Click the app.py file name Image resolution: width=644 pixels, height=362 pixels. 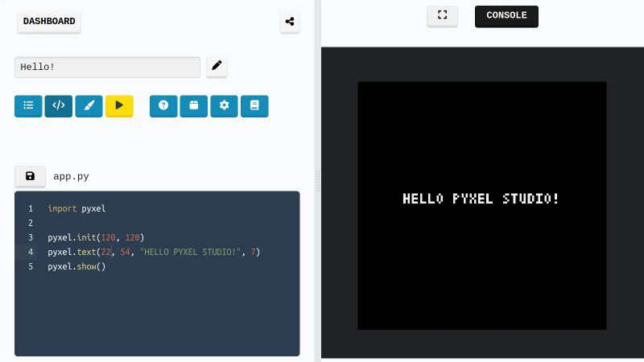tap(71, 176)
